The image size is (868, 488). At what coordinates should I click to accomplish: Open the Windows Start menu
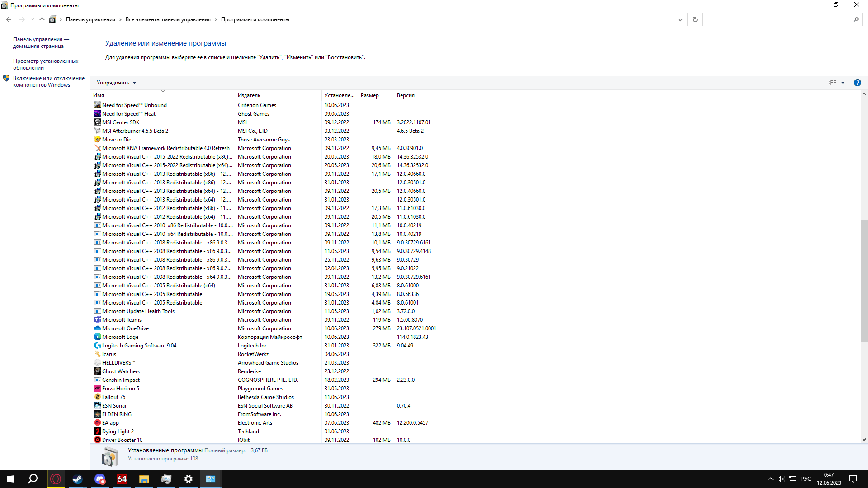(x=11, y=479)
